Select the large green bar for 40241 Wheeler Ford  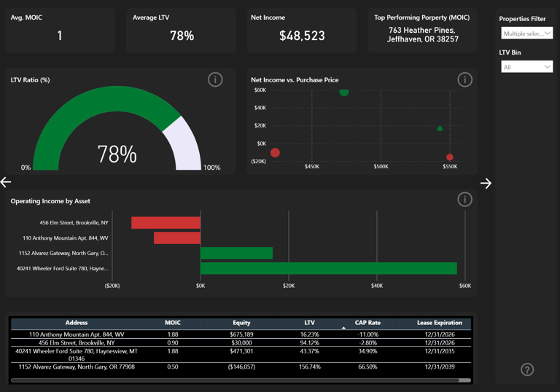(x=329, y=268)
